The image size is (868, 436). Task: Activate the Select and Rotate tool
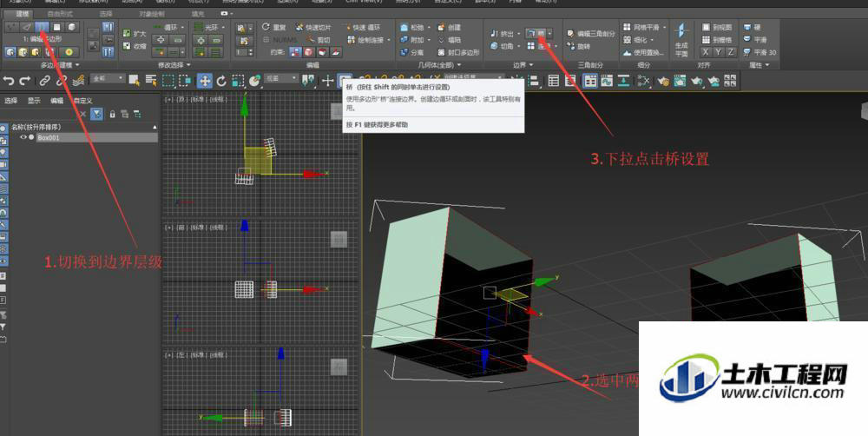tap(221, 81)
